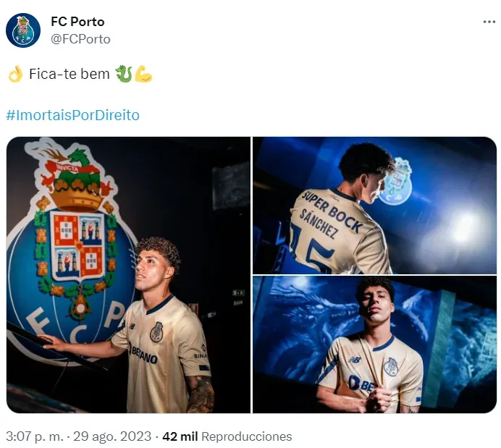Open the three-dot more options menu

pyautogui.click(x=489, y=22)
